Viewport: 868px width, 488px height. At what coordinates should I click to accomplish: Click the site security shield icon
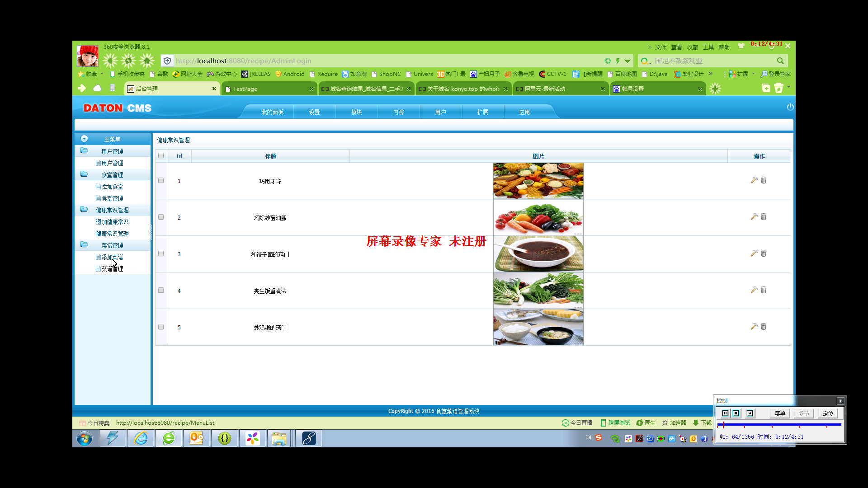pyautogui.click(x=167, y=61)
